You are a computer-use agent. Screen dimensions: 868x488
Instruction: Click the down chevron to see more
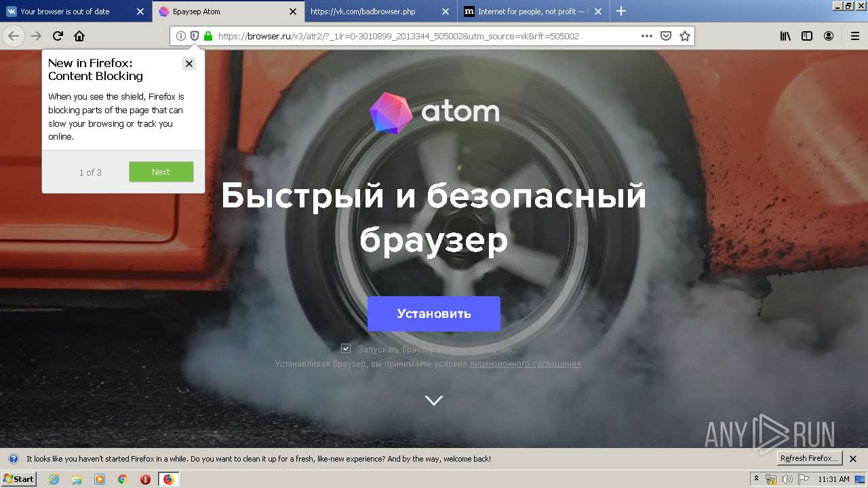[x=434, y=401]
